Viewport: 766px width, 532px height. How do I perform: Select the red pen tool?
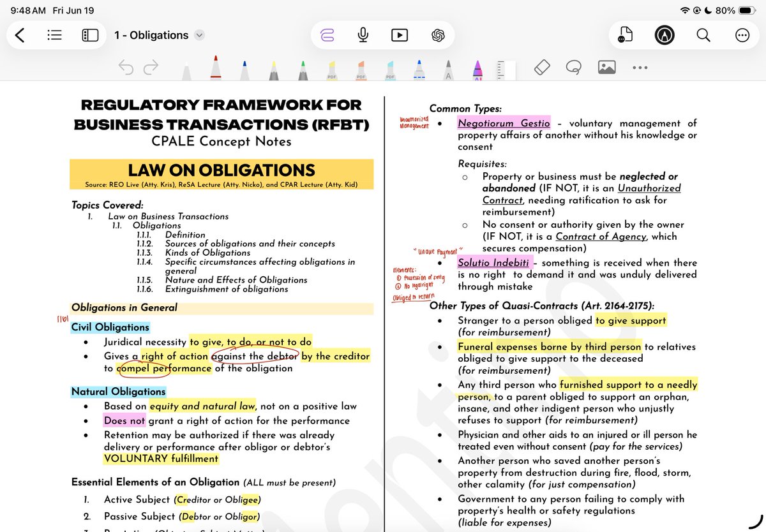click(216, 68)
